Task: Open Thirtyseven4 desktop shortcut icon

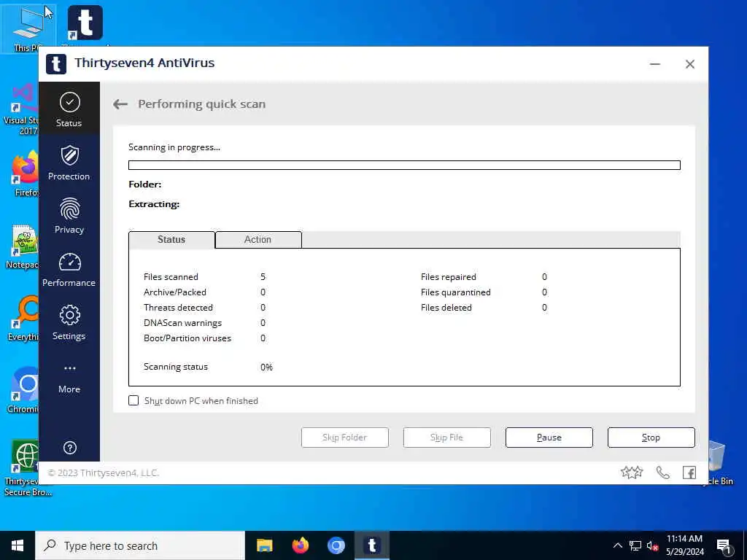Action: coord(85,24)
